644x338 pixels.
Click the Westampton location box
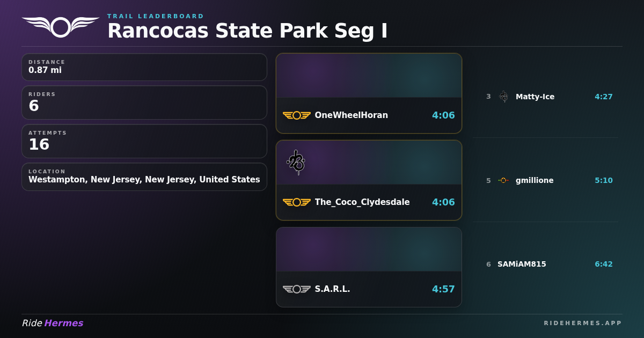[144, 177]
